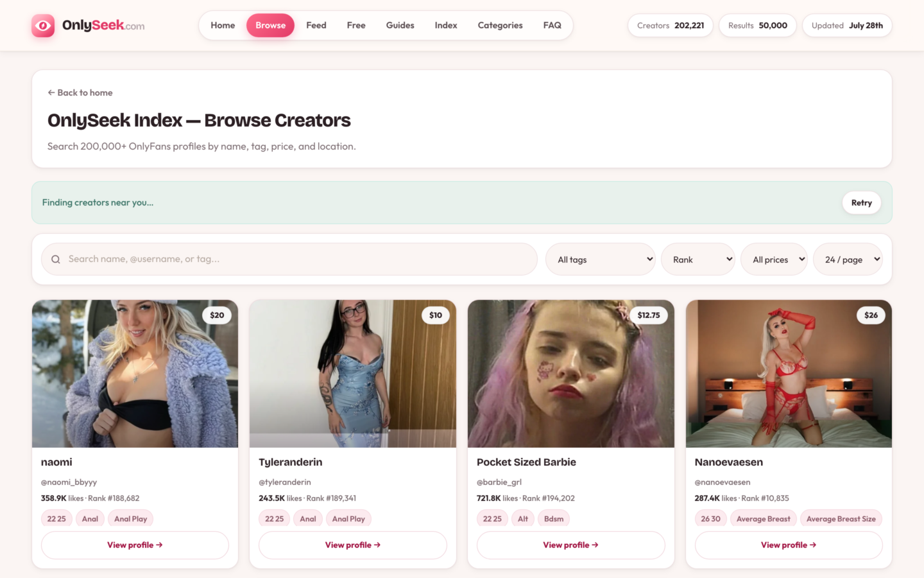Open the Home nav item
The height and width of the screenshot is (578, 924).
click(223, 26)
